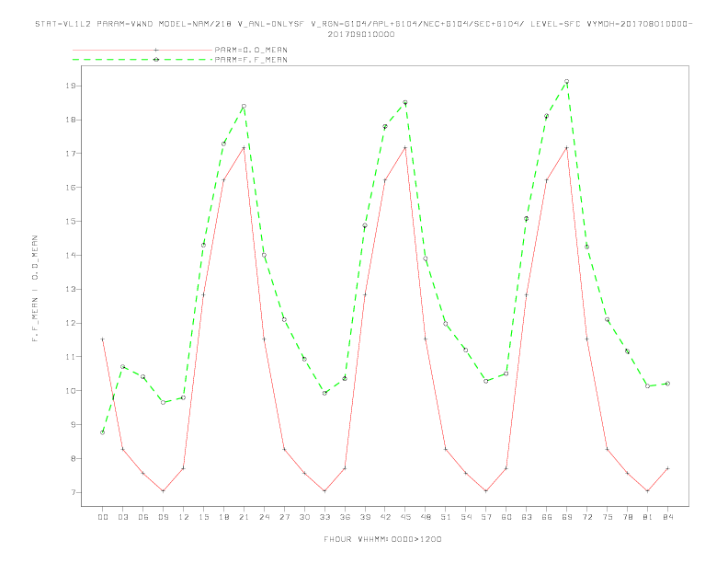The height and width of the screenshot is (563, 728).
Task: Select the red plus minimum at hour 09
Action: coord(163,491)
